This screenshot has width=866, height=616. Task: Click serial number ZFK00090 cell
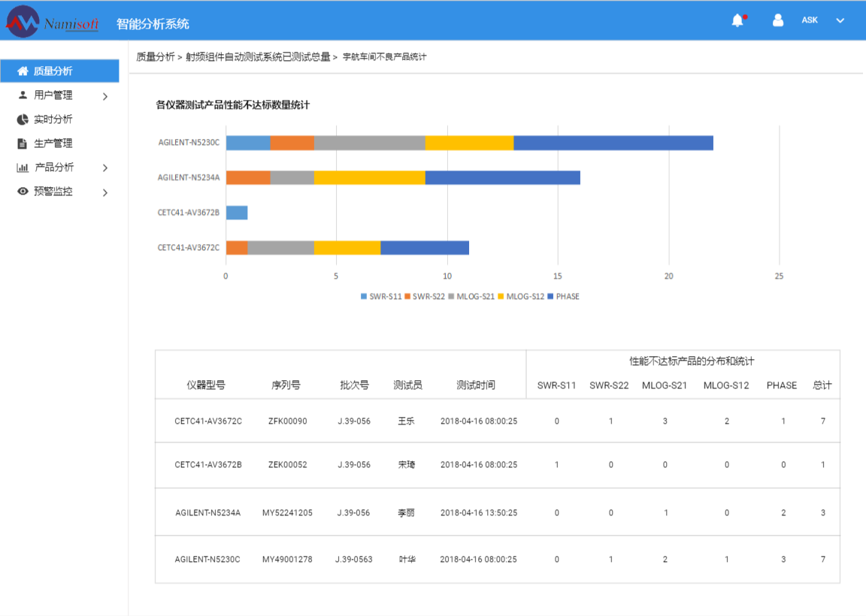(287, 421)
